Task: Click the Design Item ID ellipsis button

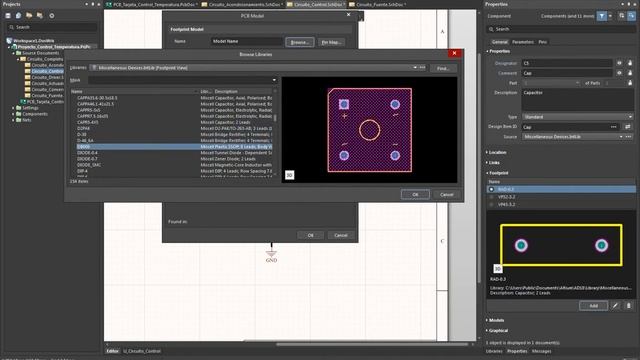Action: (x=613, y=127)
